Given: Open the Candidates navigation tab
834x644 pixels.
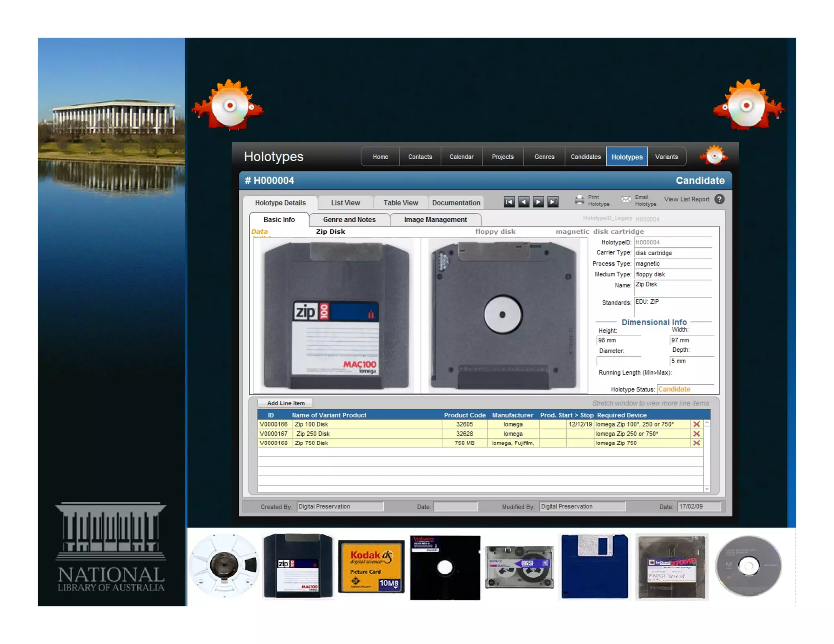Looking at the screenshot, I should (x=586, y=157).
